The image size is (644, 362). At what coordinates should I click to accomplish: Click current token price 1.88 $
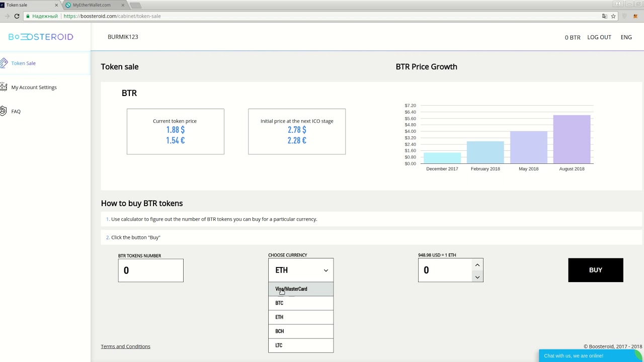(x=176, y=130)
